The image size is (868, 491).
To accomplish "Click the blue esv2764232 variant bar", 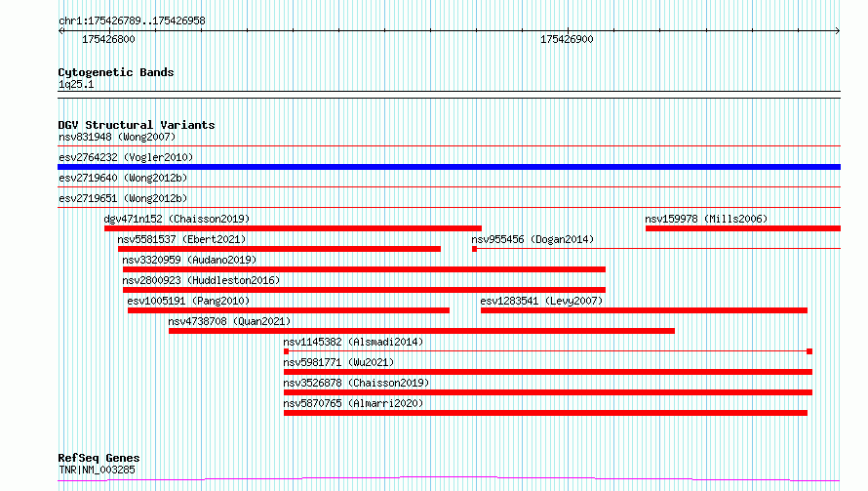I will [449, 167].
